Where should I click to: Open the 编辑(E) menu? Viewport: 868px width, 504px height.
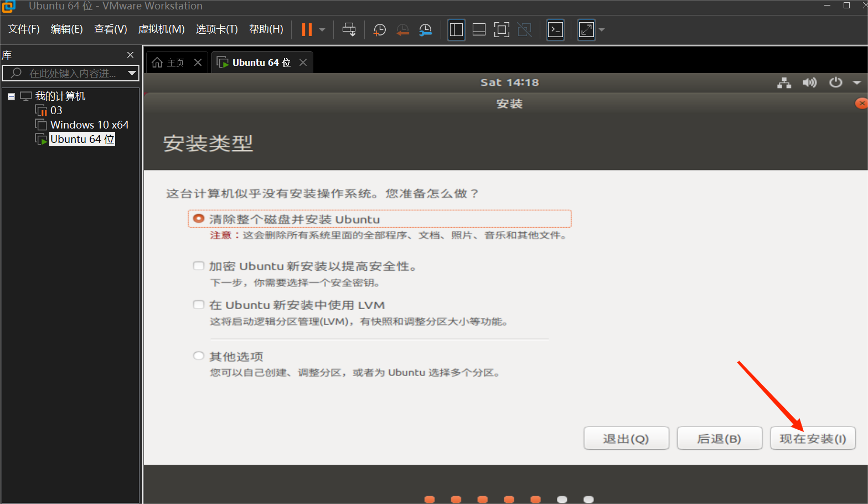67,29
